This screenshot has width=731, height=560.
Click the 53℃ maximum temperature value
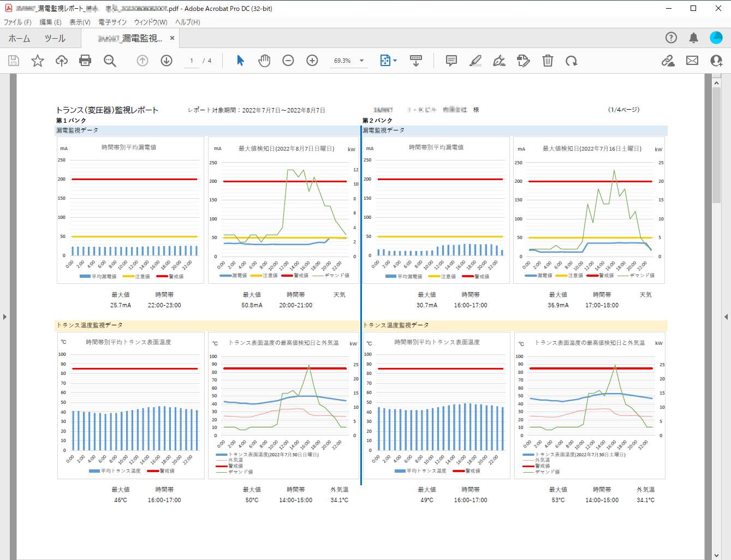coord(558,500)
